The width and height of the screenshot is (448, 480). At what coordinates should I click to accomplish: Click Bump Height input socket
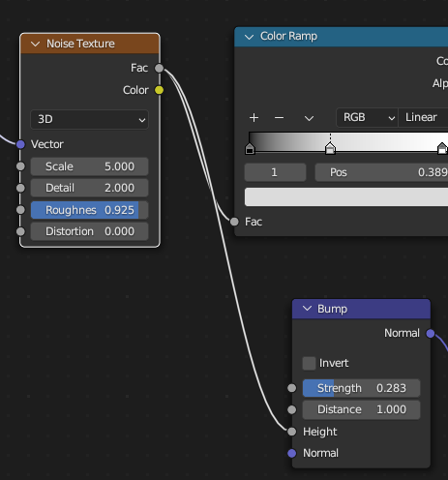(292, 432)
